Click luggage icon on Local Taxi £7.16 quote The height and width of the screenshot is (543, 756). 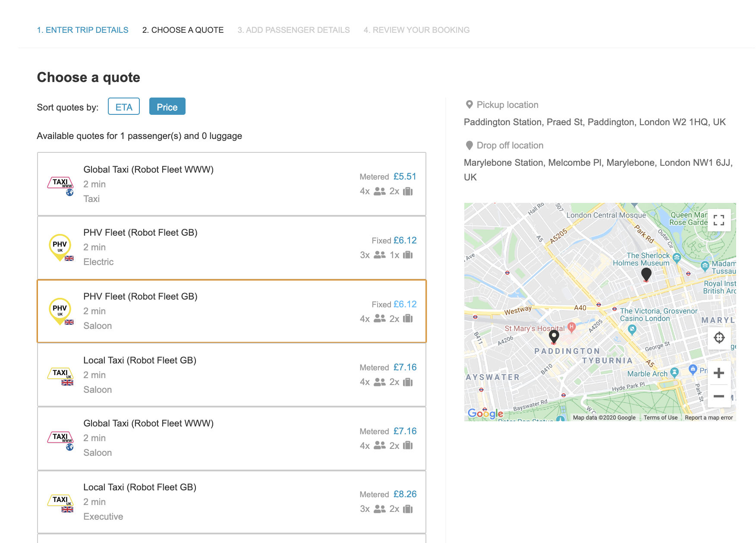coord(408,382)
